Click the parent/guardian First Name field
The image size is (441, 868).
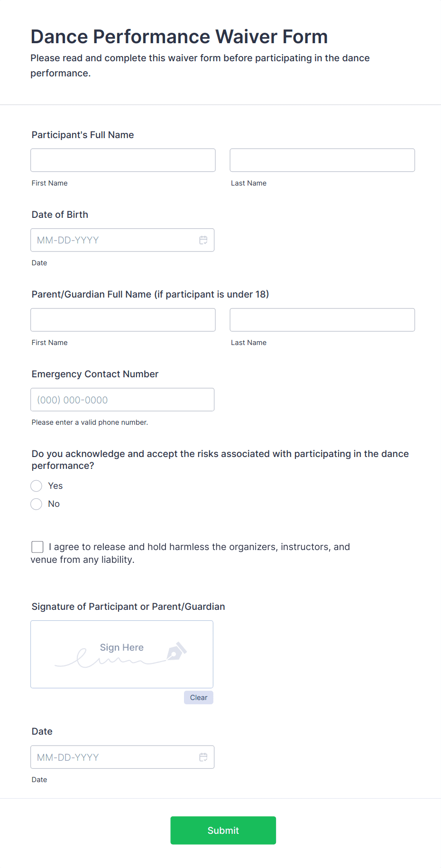pos(122,320)
